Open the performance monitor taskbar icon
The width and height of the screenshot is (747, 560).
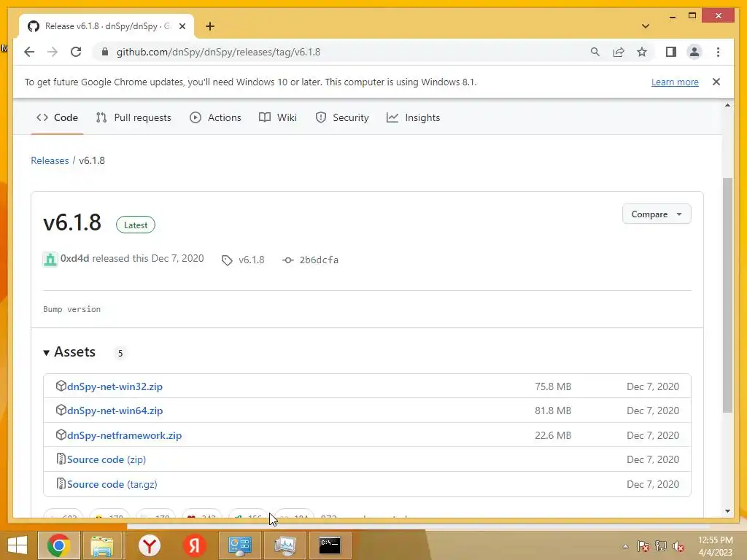[285, 545]
